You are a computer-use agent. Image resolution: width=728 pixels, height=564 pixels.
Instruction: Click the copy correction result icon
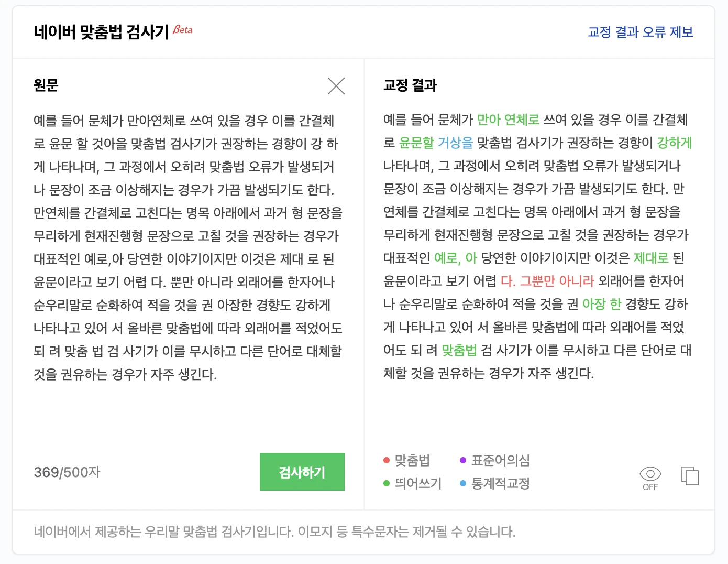(x=690, y=476)
